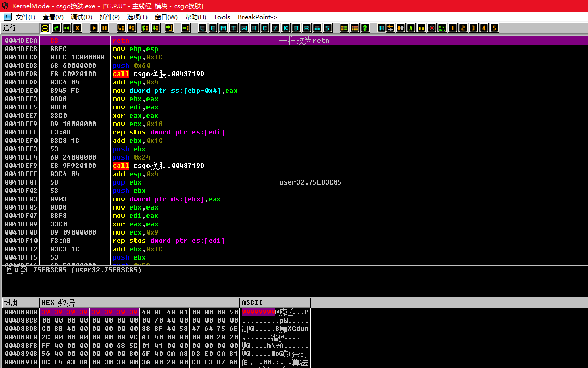Screen dimensions: 588x368
Task: Pause execution with the pause icon
Action: click(x=105, y=28)
